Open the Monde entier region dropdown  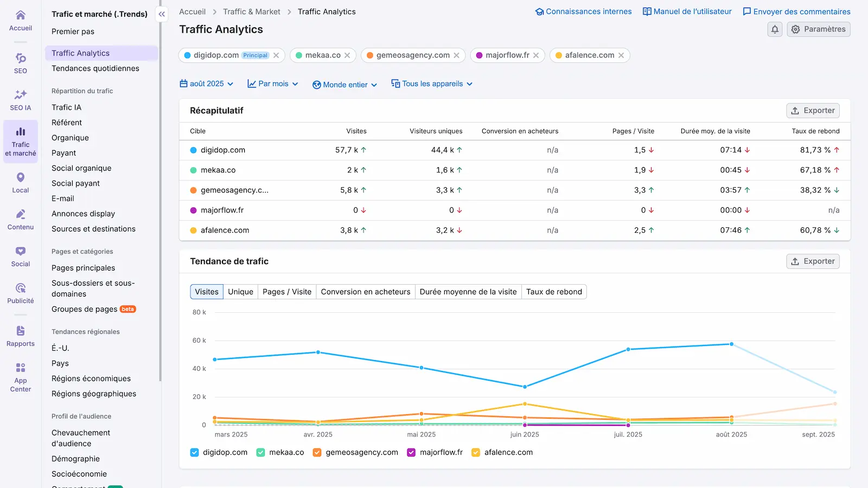(344, 85)
